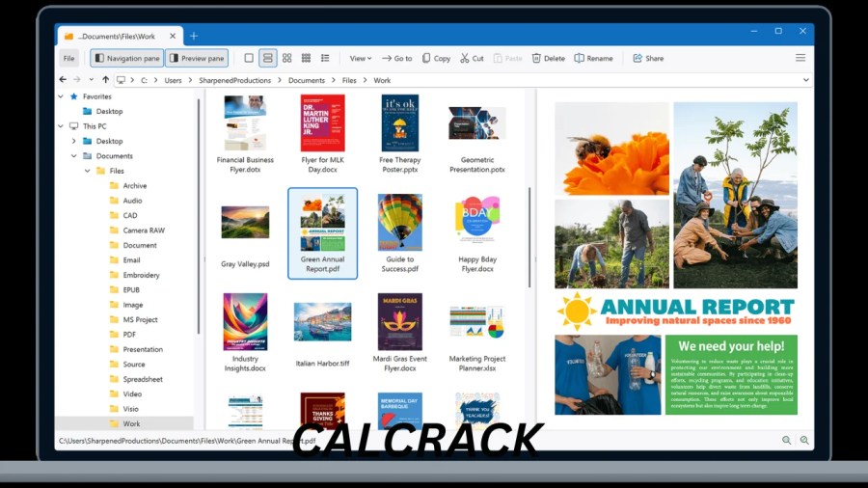Open a new tab with plus icon
Screen dimensions: 868x488
coord(194,36)
